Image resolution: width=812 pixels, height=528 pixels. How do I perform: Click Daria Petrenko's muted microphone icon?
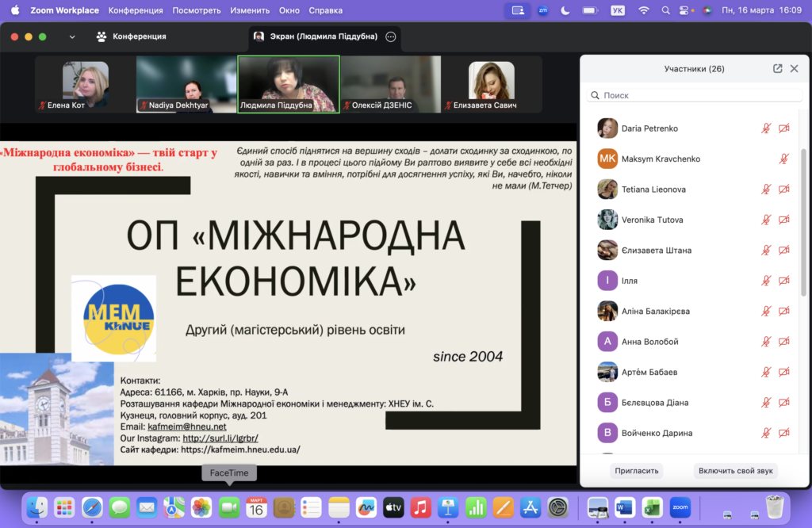pyautogui.click(x=766, y=128)
